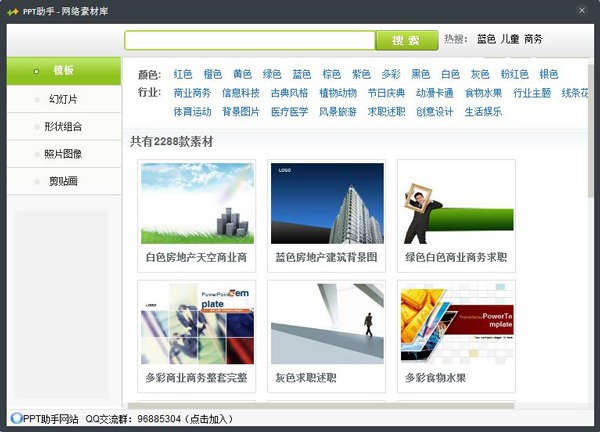Click caption 白色房地产天空商业商
This screenshot has height=432, width=600.
coord(196,258)
